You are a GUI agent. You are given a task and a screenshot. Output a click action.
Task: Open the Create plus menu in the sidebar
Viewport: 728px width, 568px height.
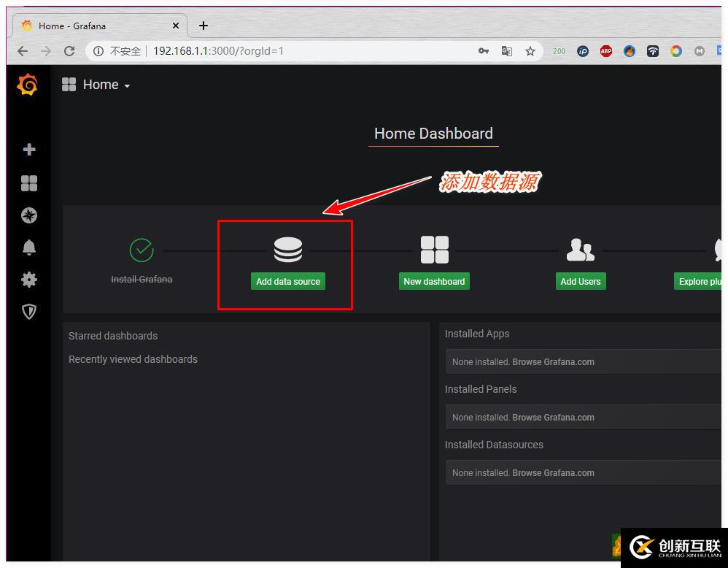coord(29,149)
